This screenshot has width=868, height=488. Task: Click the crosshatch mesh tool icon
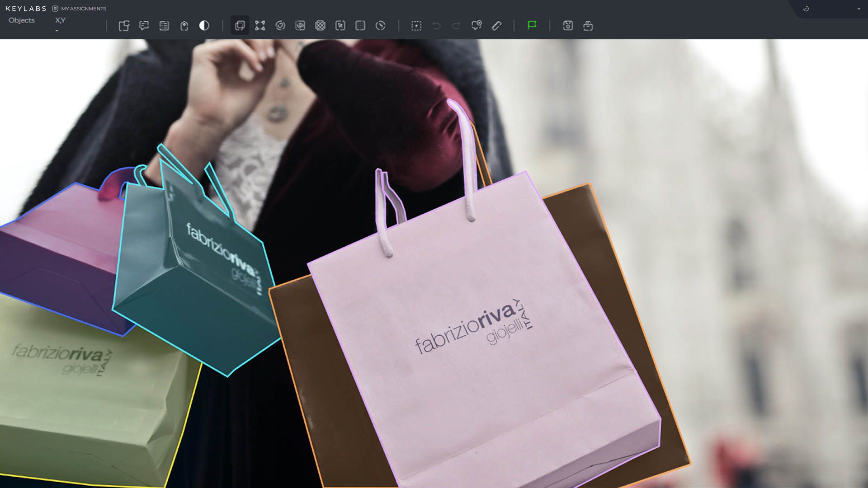(x=320, y=26)
